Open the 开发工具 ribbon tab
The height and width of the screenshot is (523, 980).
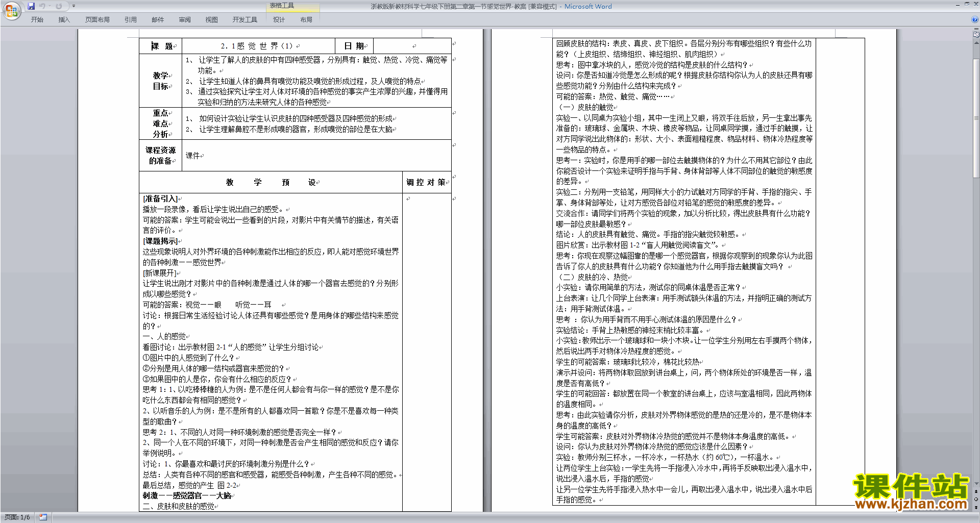[x=245, y=20]
